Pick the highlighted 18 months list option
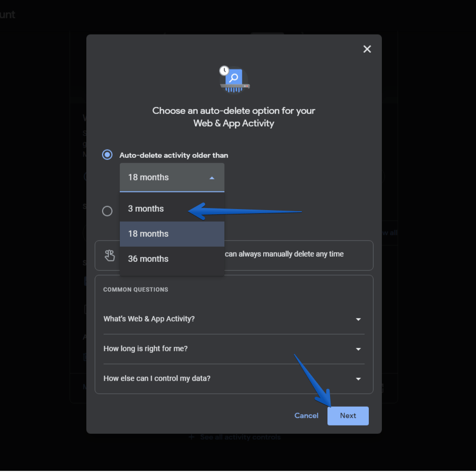The image size is (476, 472). coord(149,234)
